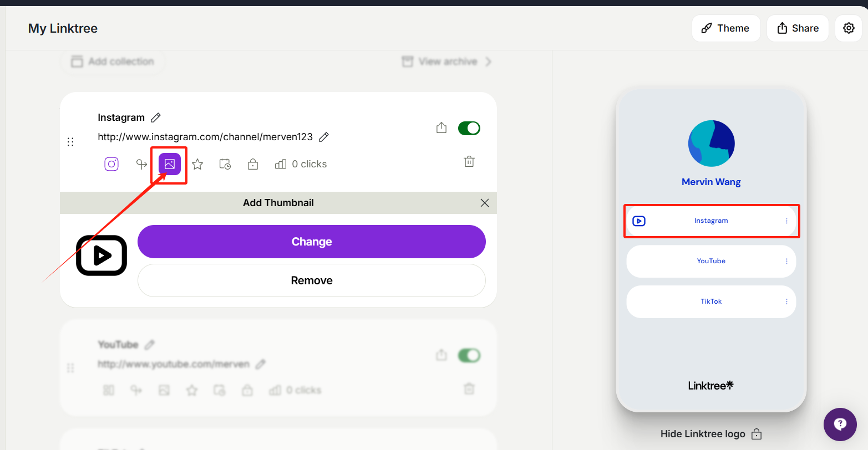
Task: Click the lock icon on the Instagram link
Action: [253, 164]
